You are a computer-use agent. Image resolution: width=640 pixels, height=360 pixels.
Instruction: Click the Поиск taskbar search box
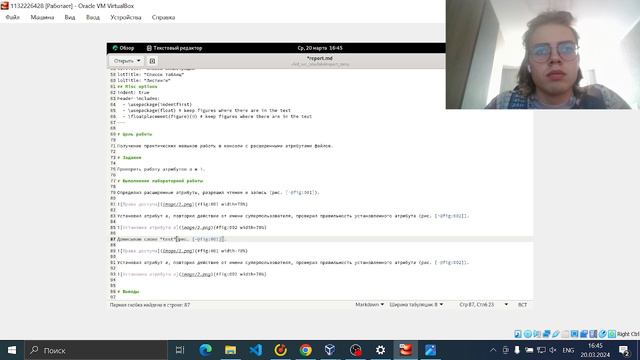point(96,350)
